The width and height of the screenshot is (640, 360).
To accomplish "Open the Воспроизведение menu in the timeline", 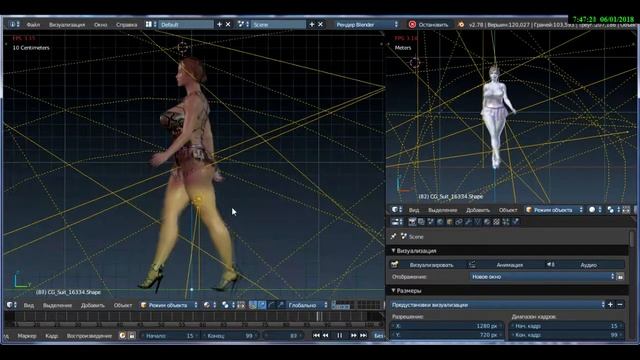I will (x=89, y=336).
